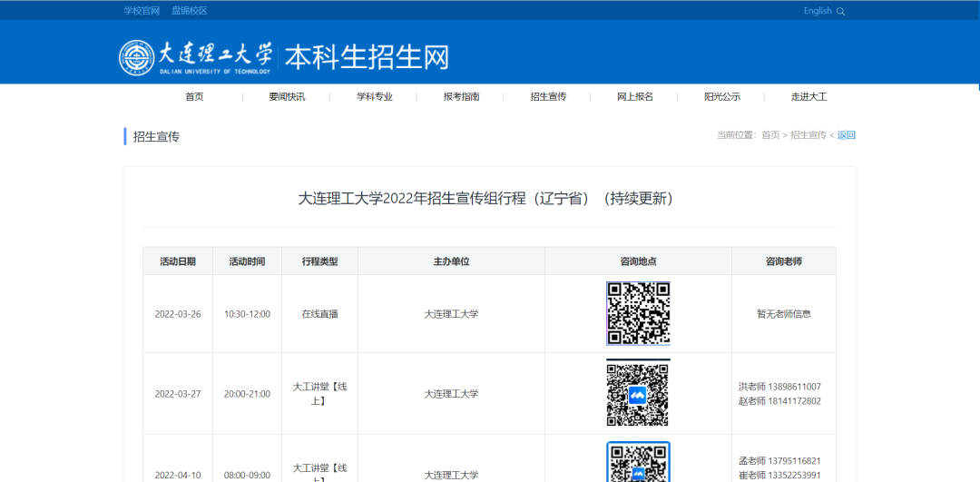Image resolution: width=980 pixels, height=482 pixels.
Task: Select the date 2022-03-27 cell
Action: click(x=178, y=394)
